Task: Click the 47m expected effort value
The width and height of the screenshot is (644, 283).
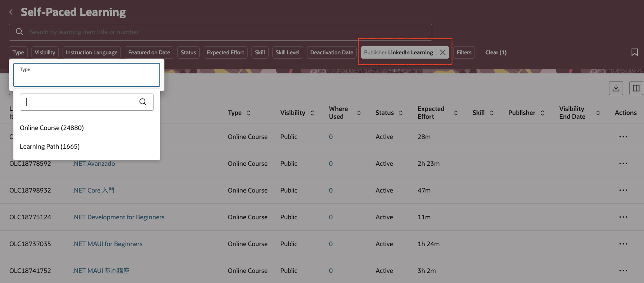Action: click(424, 190)
